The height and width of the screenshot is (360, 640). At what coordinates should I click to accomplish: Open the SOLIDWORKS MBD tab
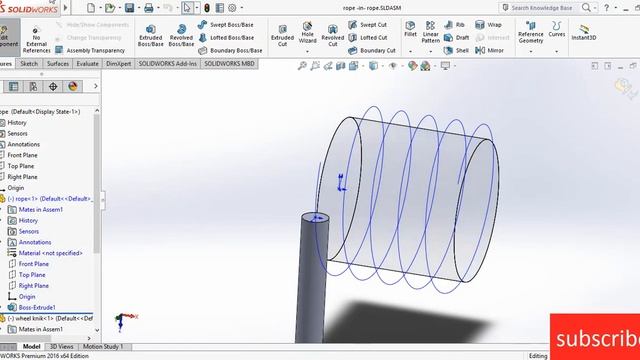229,64
